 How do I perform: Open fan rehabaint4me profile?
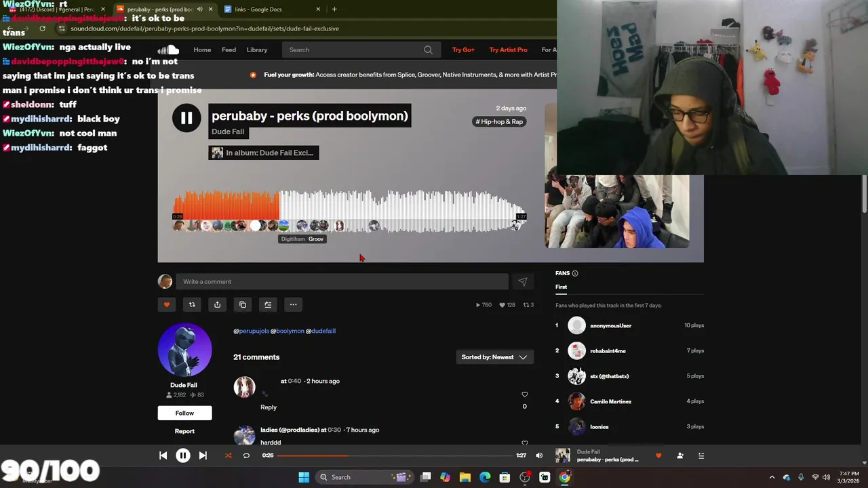click(x=608, y=351)
